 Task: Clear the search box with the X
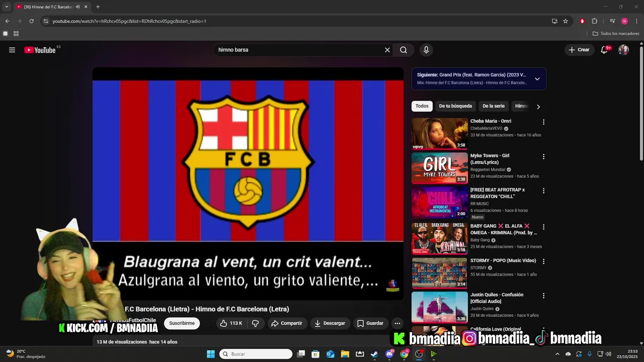click(x=387, y=50)
